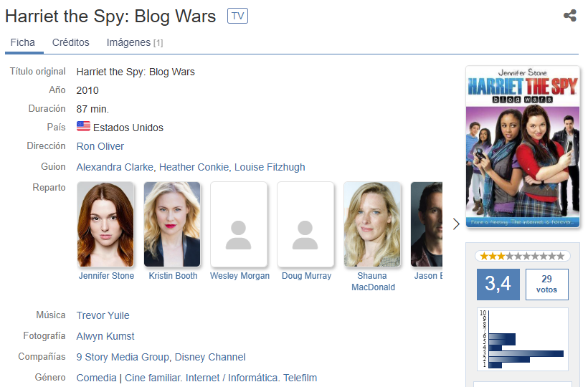Open the Imágenes tab
The height and width of the screenshot is (387, 588).
tap(135, 42)
